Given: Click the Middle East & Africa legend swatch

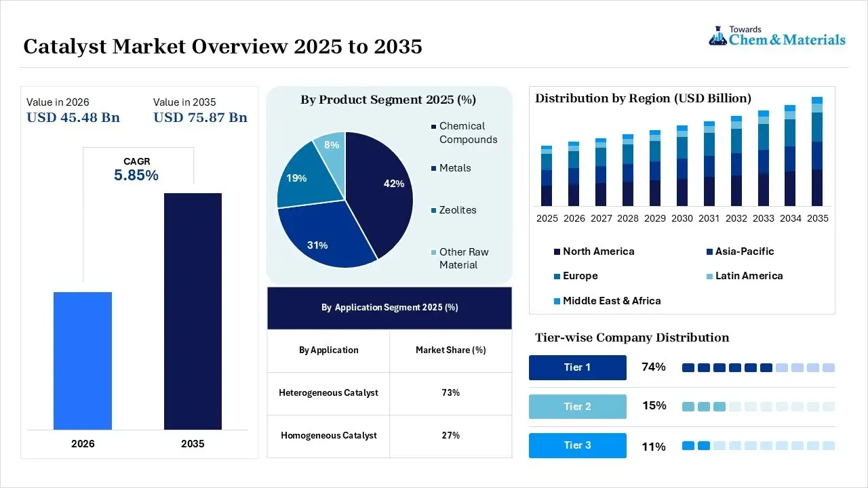Looking at the screenshot, I should pyautogui.click(x=557, y=301).
